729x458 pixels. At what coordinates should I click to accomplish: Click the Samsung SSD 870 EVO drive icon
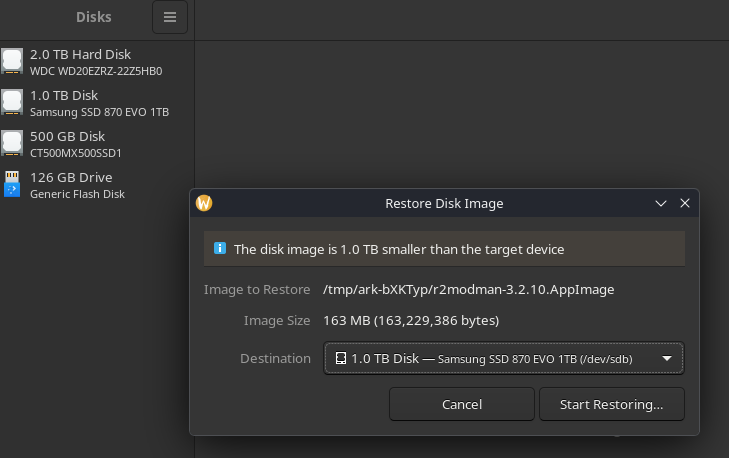[12, 102]
